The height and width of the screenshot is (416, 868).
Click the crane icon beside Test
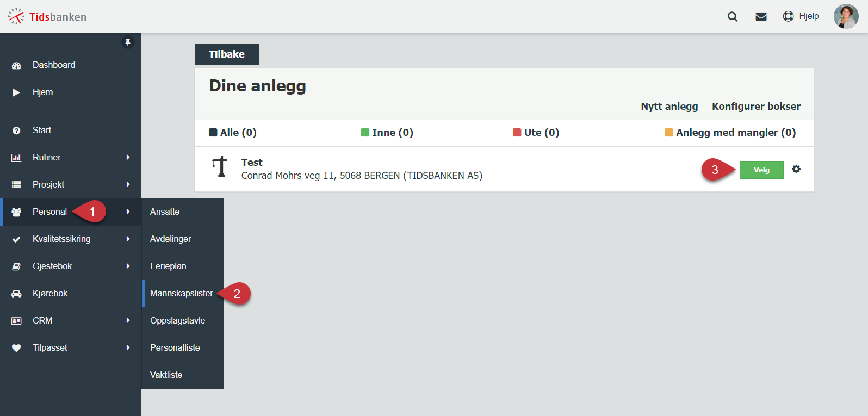coord(220,166)
